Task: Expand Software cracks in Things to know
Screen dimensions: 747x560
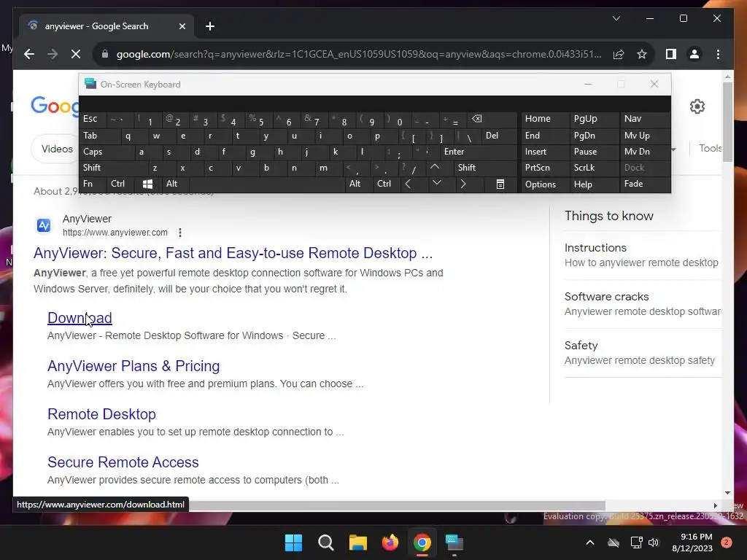Action: coord(642,304)
